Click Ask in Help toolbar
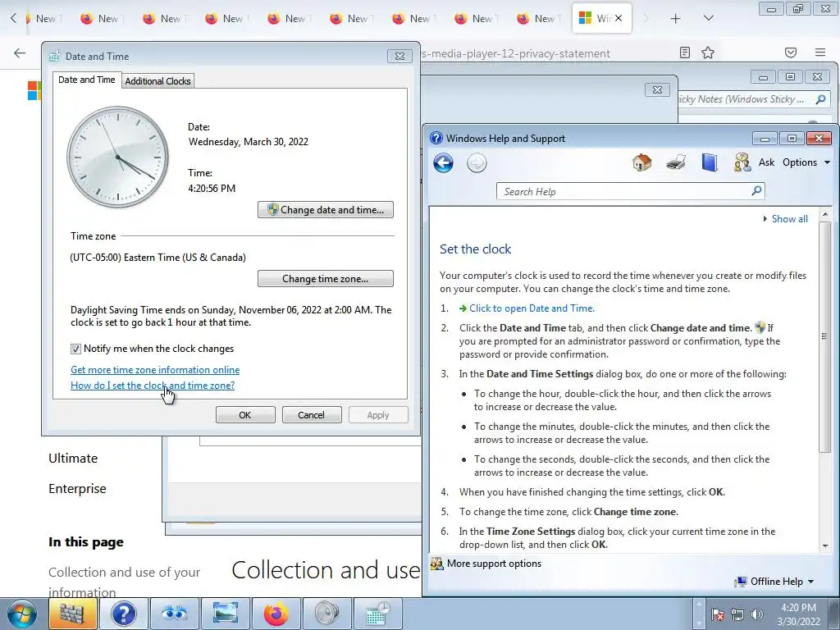Image resolution: width=840 pixels, height=630 pixels. [x=766, y=162]
